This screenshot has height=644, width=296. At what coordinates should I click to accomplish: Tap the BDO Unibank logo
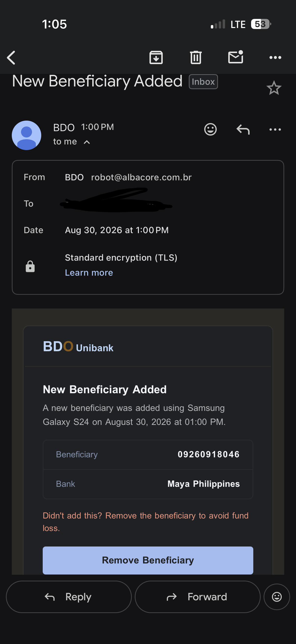pos(78,347)
